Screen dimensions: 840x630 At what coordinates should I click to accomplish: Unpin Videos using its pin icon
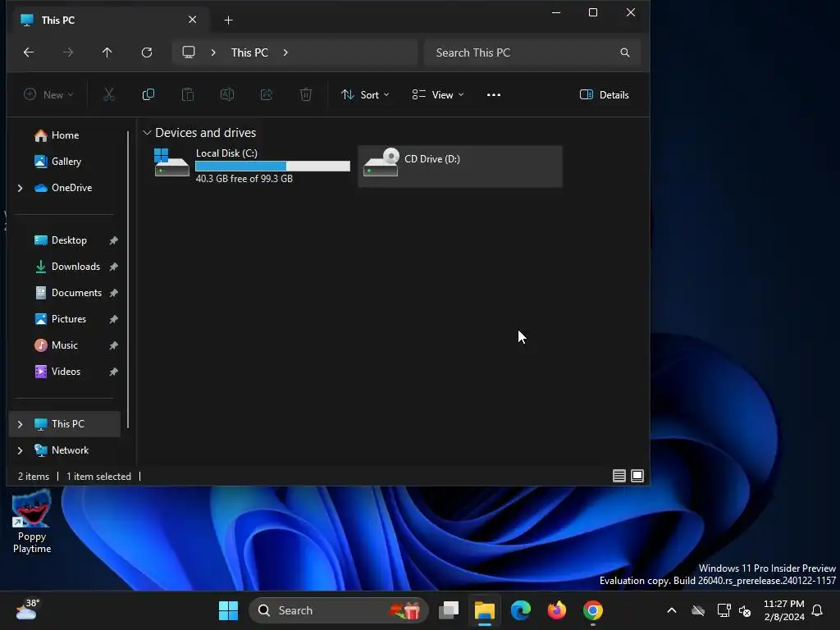113,372
